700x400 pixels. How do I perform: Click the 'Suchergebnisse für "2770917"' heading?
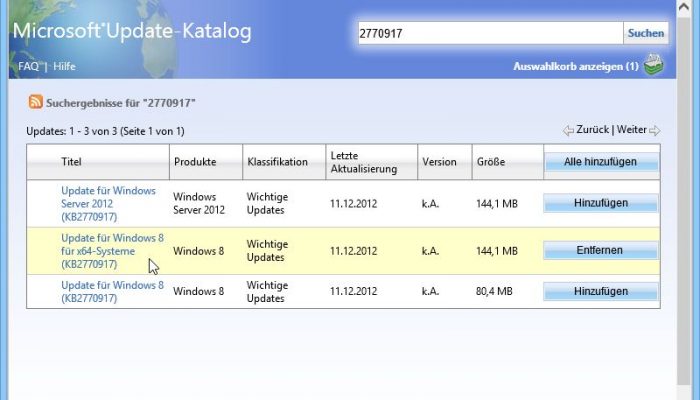coord(121,103)
